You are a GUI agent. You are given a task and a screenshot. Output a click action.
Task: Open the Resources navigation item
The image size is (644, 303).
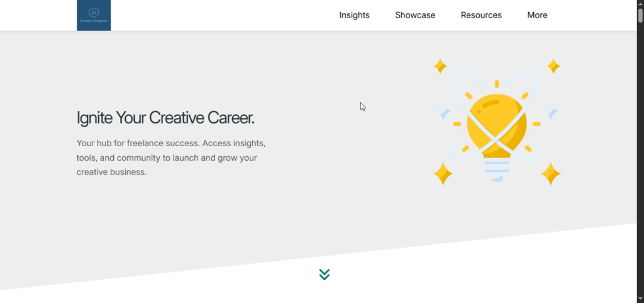481,15
